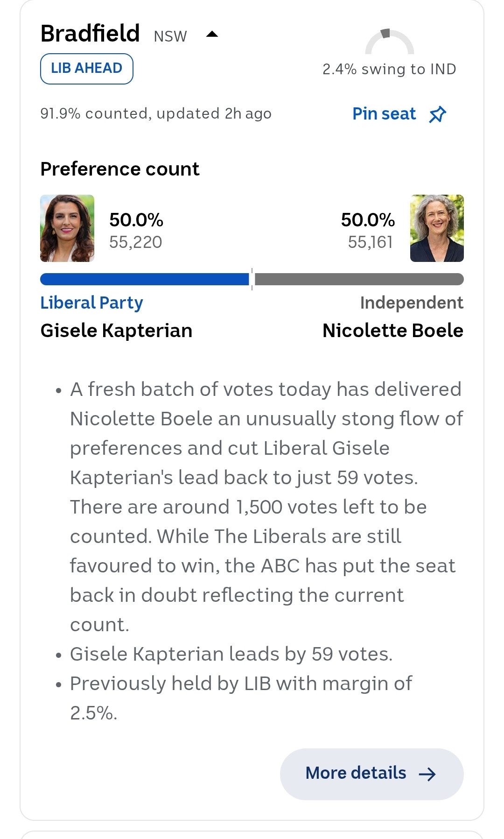The image size is (504, 839).
Task: Select the LIB AHEAD status badge
Action: click(x=87, y=69)
